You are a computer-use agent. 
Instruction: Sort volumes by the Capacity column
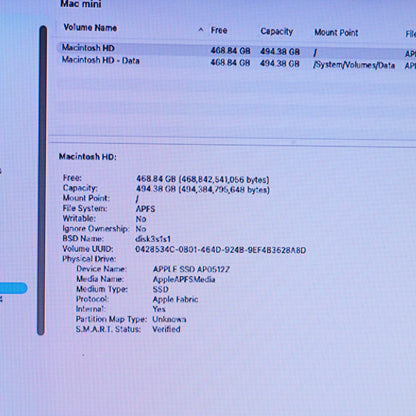pyautogui.click(x=277, y=32)
